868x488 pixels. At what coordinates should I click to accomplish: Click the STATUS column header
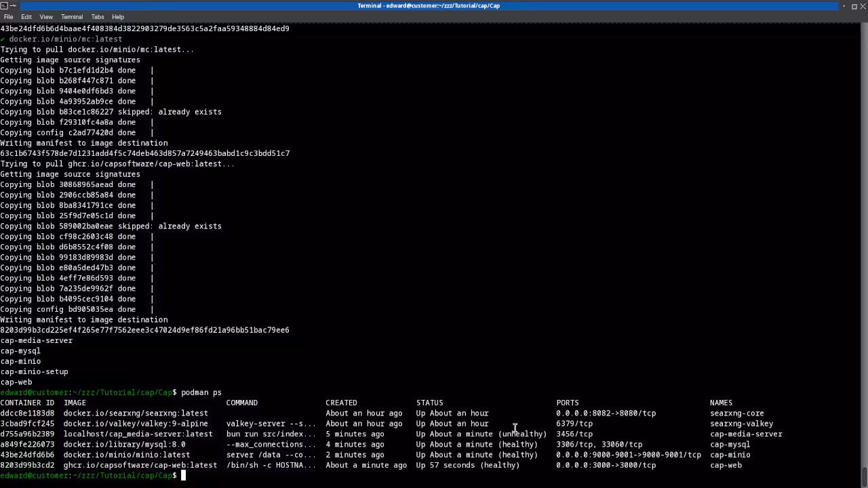429,403
